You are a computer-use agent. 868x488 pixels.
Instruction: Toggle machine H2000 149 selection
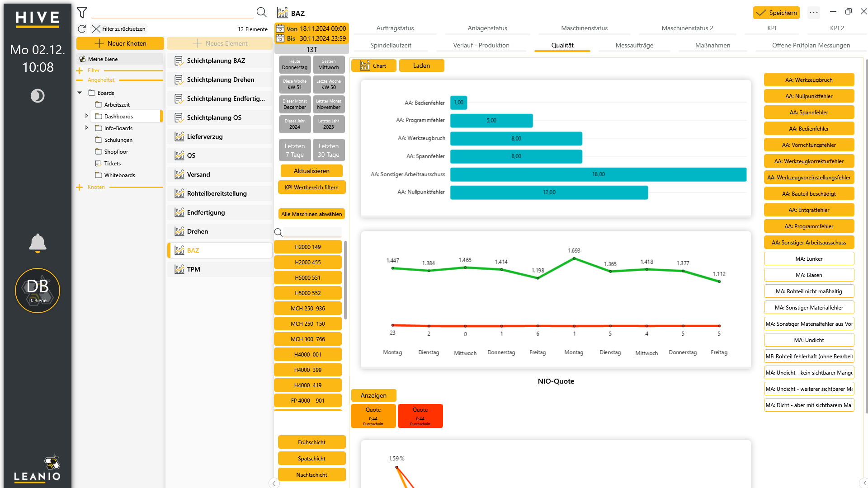tap(308, 247)
